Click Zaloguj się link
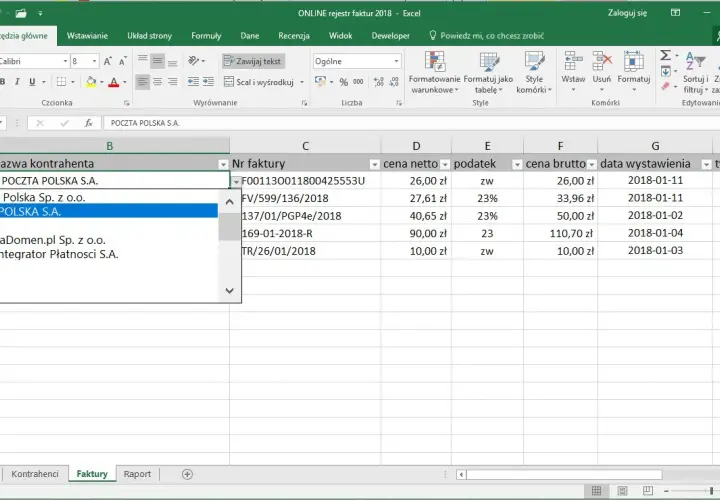Screen dimensions: 720x500 627,13
